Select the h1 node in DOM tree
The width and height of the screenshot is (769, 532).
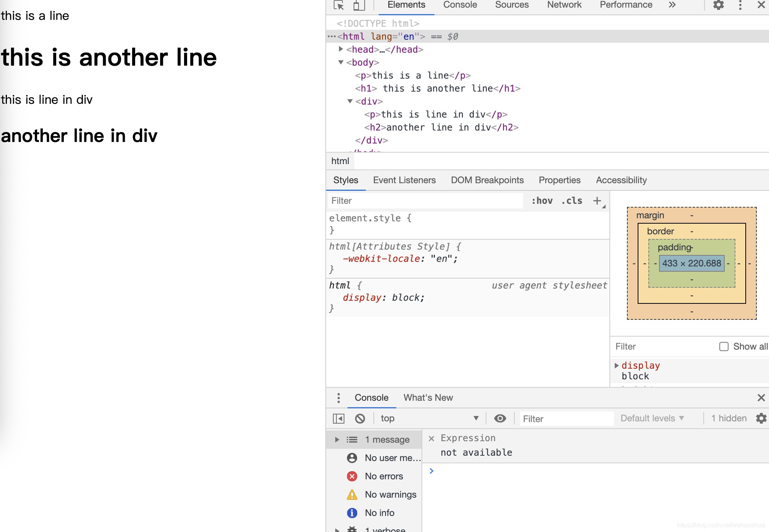(438, 89)
